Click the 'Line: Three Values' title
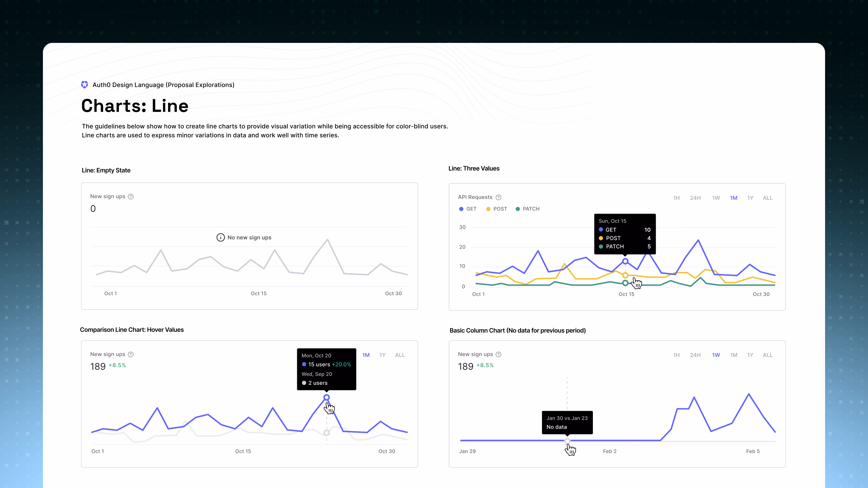 474,168
